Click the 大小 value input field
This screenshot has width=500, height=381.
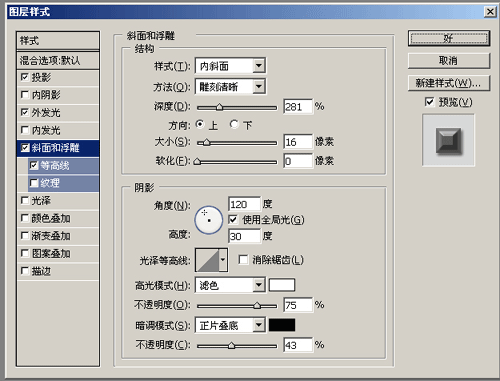298,142
